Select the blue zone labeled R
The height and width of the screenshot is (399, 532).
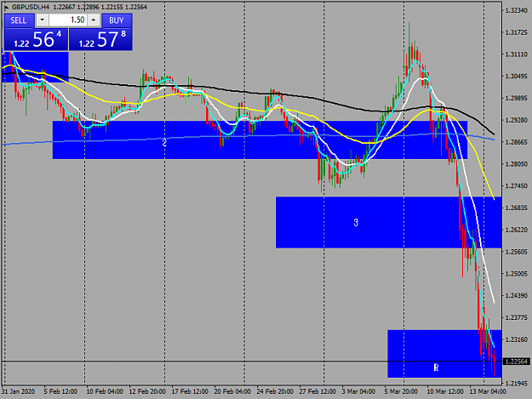pyautogui.click(x=444, y=354)
